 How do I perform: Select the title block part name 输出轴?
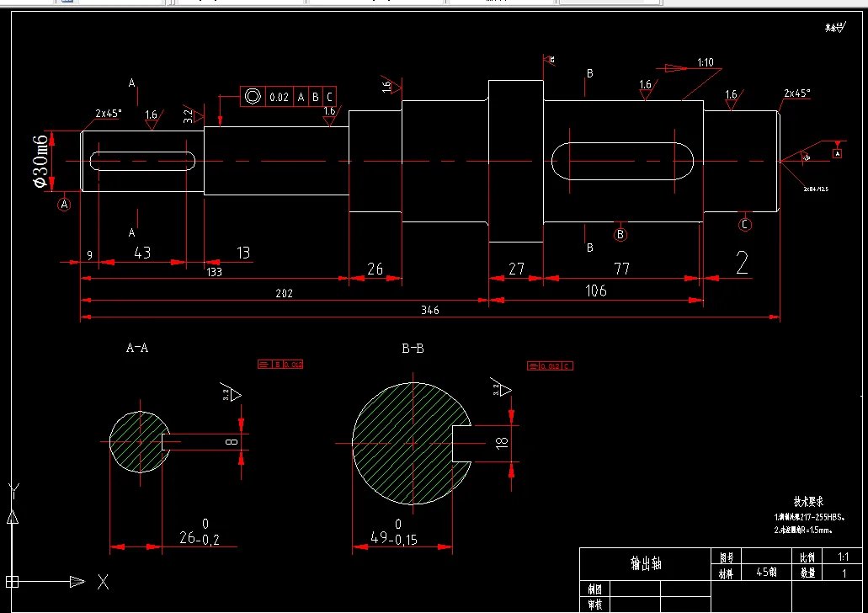coord(646,563)
